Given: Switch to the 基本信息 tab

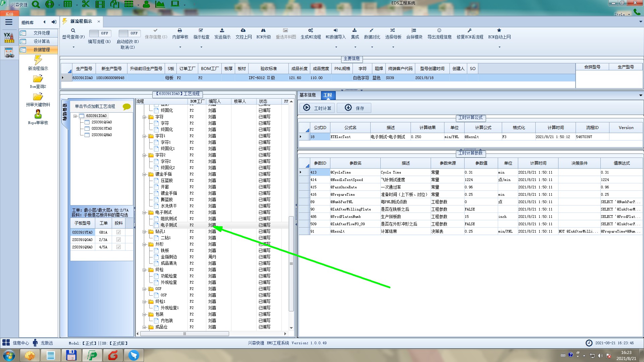Looking at the screenshot, I should click(308, 95).
